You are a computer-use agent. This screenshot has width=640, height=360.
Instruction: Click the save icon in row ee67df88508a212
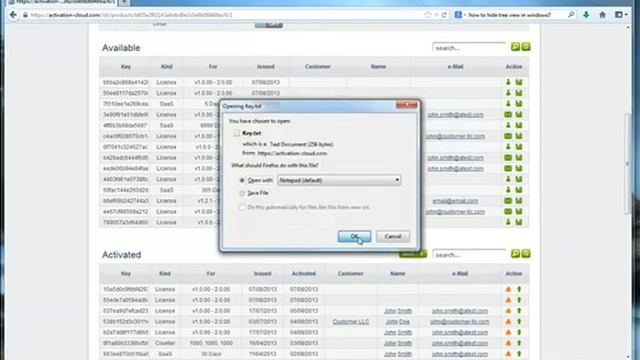coord(519,211)
